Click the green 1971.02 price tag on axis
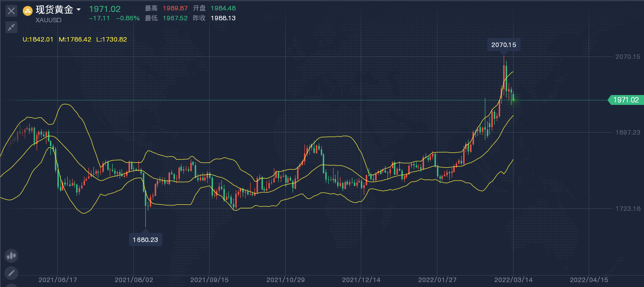Viewport: 644px width, 287px height. click(x=626, y=100)
